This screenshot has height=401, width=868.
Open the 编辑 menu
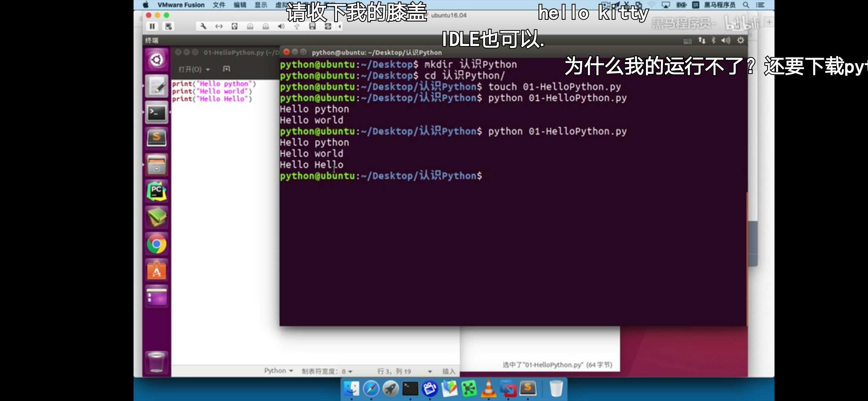pos(240,5)
